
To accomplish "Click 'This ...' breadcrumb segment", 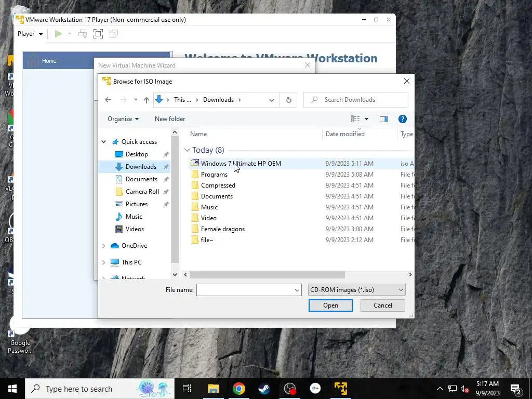I will click(182, 100).
